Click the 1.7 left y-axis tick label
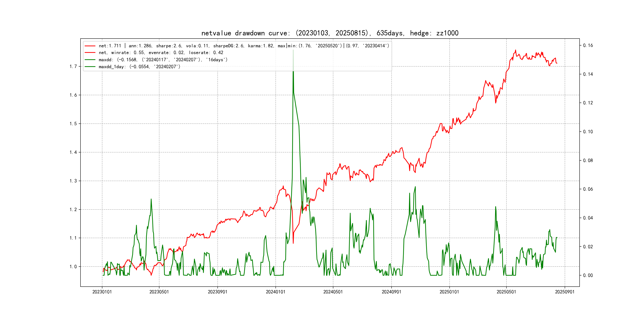Image resolution: width=644 pixels, height=322 pixels. point(73,66)
